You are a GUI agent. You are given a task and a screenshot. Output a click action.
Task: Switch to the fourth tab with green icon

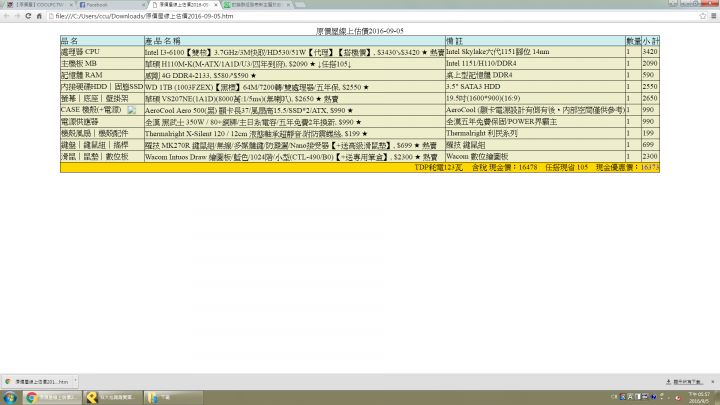(255, 5)
